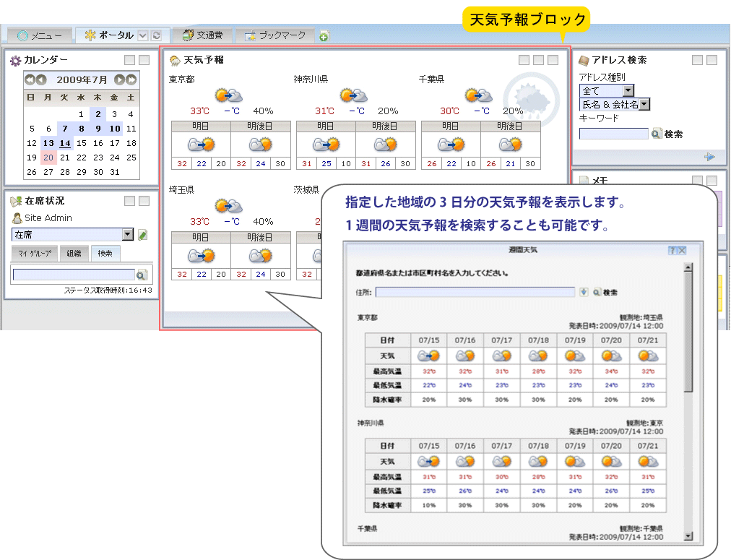Viewport: 731px width, 560px height.
Task: Select the マイグループ tab
Action: coord(35,253)
